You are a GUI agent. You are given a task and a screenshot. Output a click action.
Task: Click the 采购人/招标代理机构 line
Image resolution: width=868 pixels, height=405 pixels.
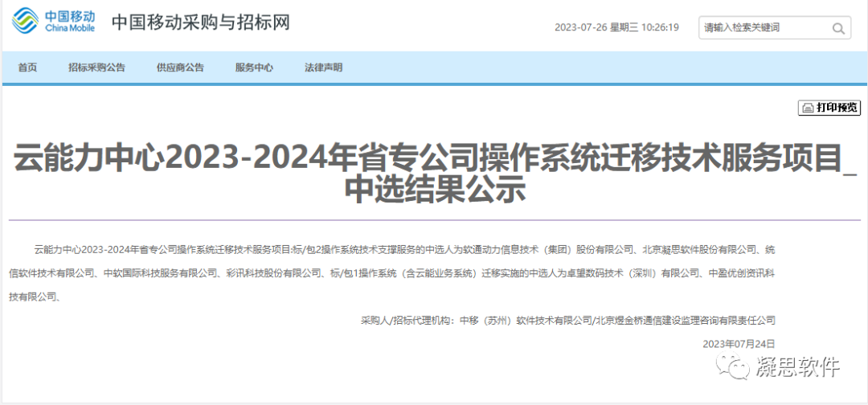568,320
